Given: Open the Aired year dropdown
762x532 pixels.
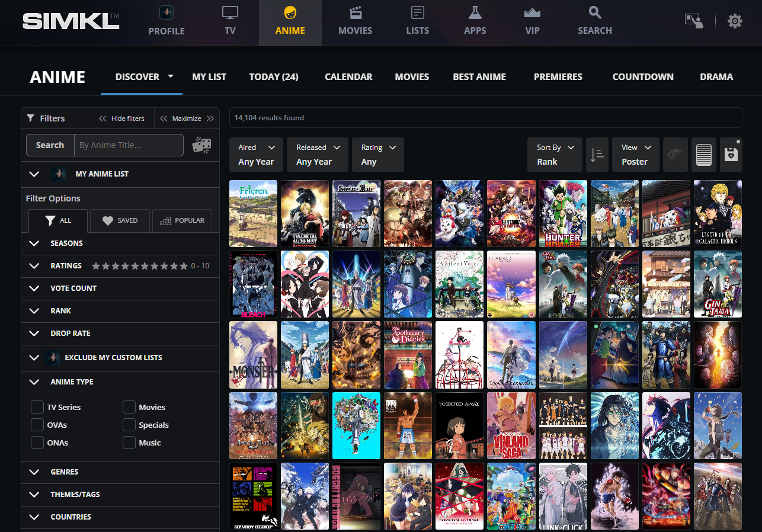Looking at the screenshot, I should [257, 155].
